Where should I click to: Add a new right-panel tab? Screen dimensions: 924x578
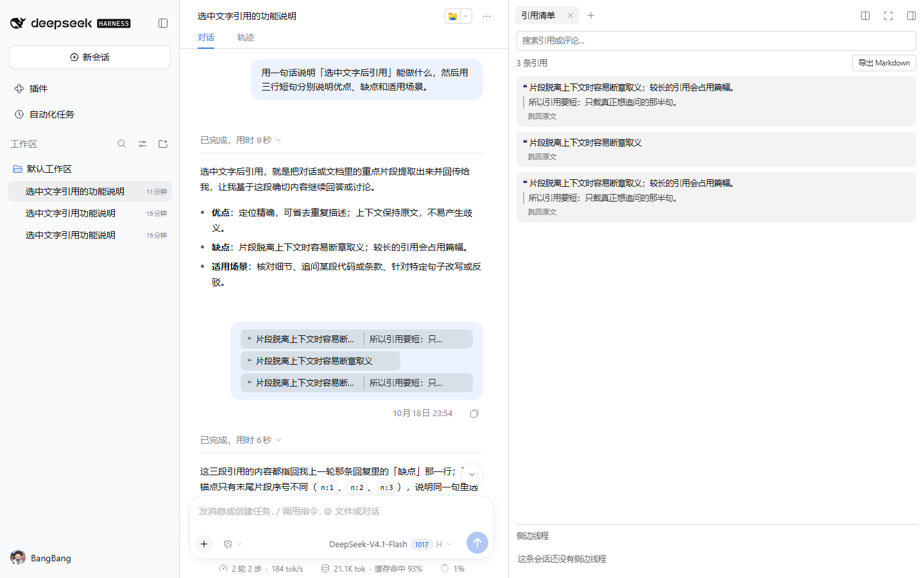click(x=591, y=15)
